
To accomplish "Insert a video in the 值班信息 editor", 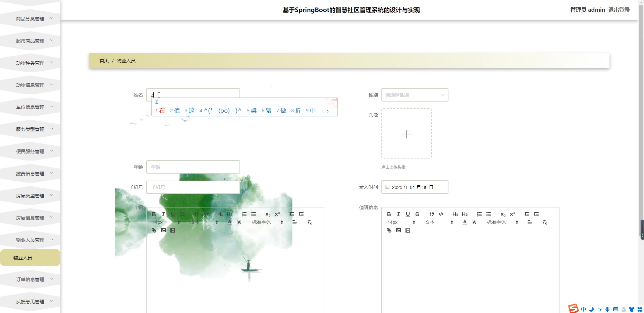I will point(408,230).
